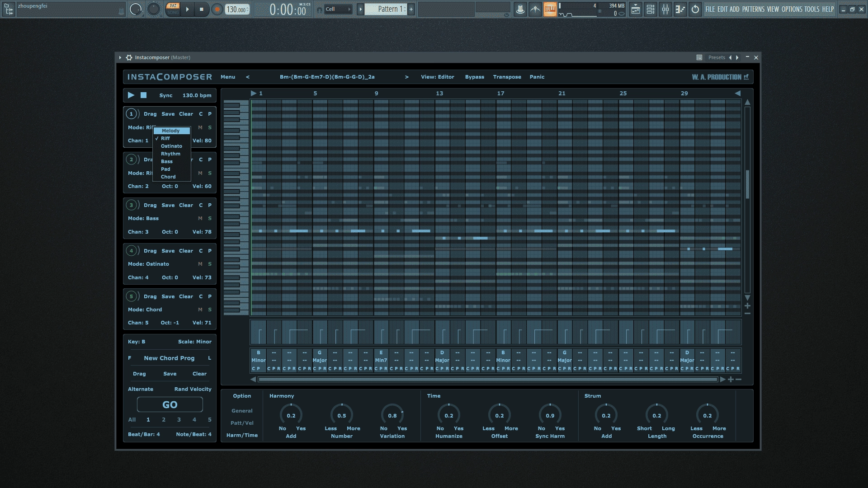This screenshot has width=868, height=488.
Task: Click the circular undo history icon
Action: (x=695, y=9)
